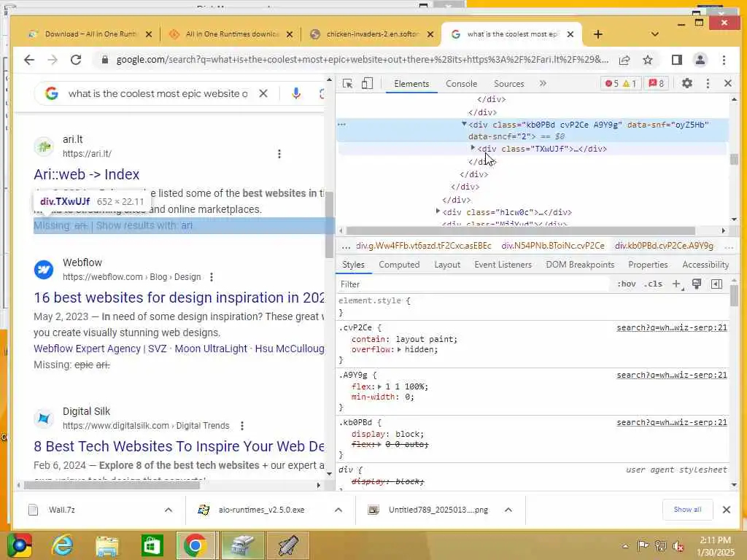Click the Styles Filter input field
747x560 pixels.
tap(472, 284)
